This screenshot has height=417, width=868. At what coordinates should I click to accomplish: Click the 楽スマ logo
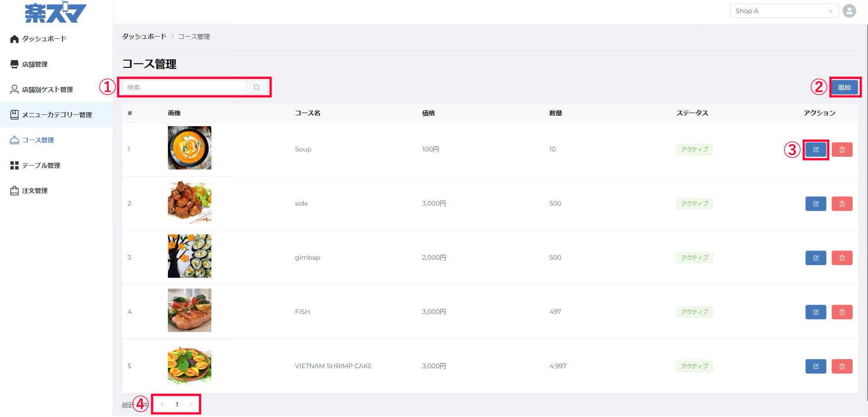pos(55,13)
